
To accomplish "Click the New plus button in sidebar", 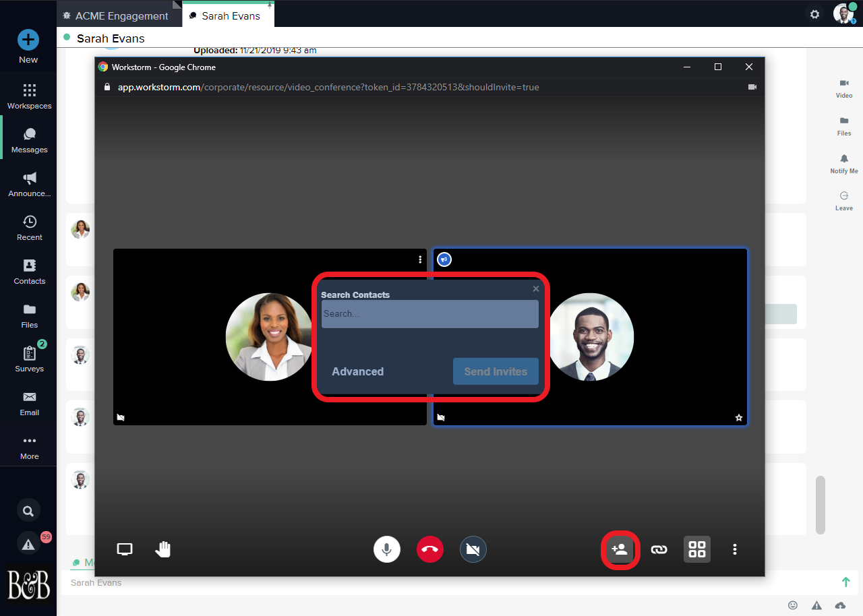I will (28, 40).
